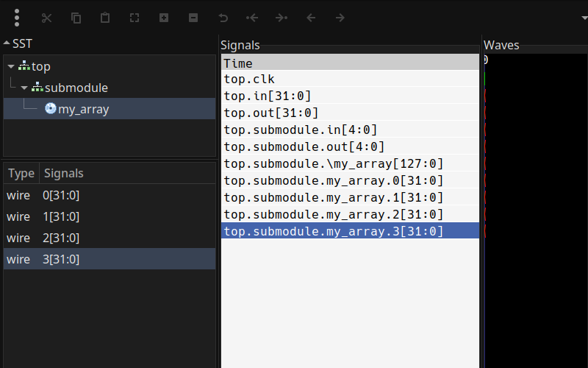Viewport: 588px width, 368px height.
Task: Select top.in[31:0] signal
Action: point(351,96)
